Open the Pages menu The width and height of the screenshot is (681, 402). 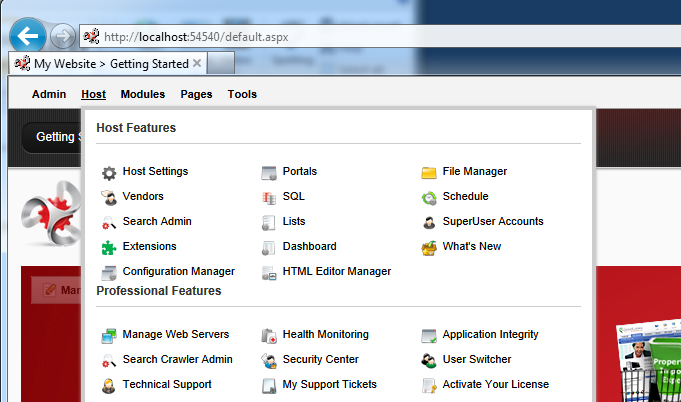196,94
